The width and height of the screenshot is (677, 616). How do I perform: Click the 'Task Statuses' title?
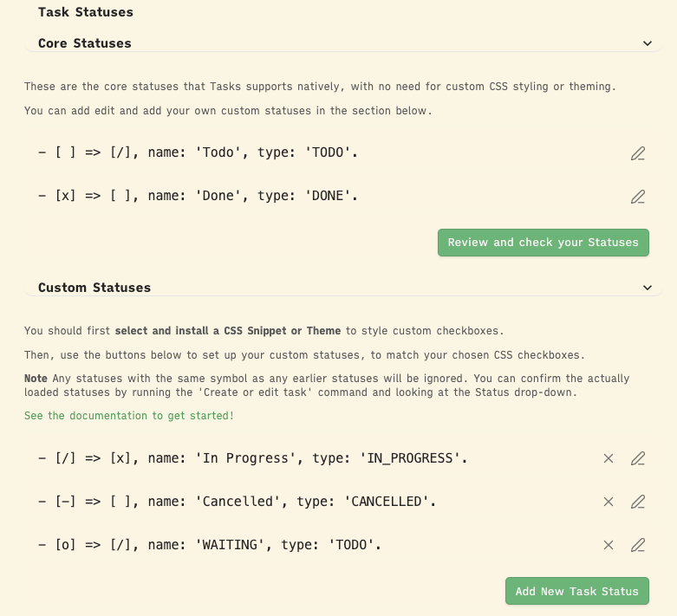click(86, 12)
